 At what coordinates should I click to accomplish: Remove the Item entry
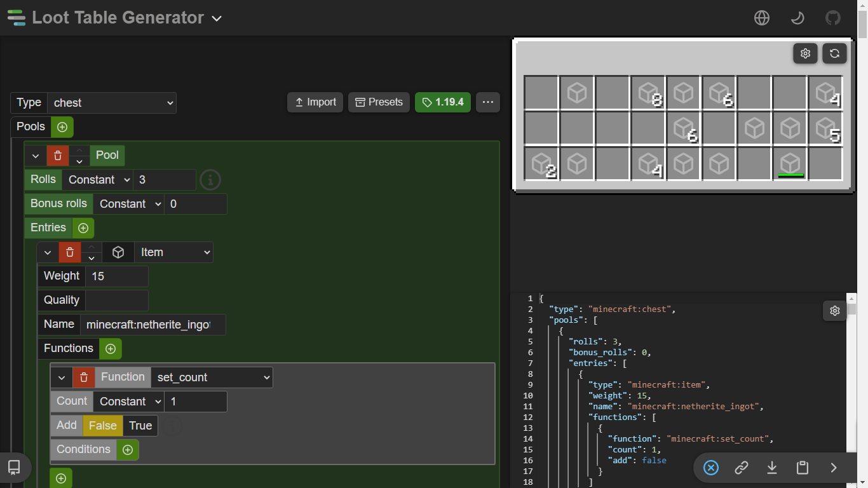(x=70, y=252)
